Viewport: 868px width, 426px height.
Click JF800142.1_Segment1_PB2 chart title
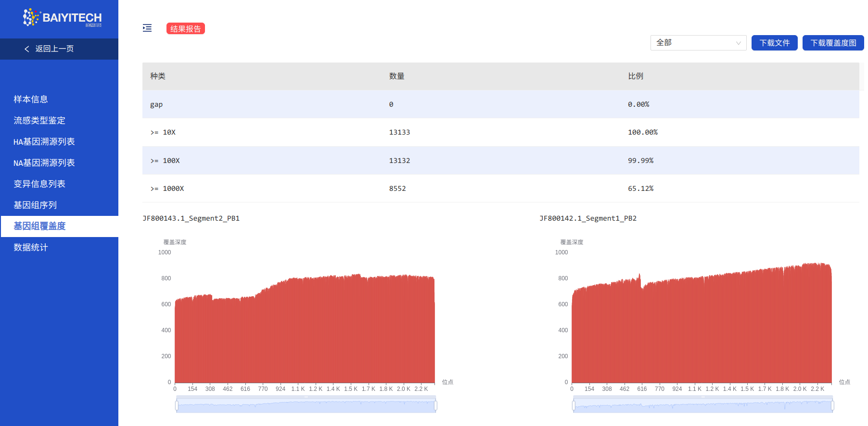point(588,218)
